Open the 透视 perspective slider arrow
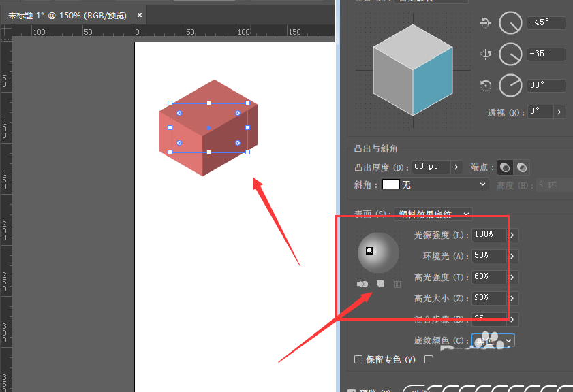The image size is (573, 392). 559,112
